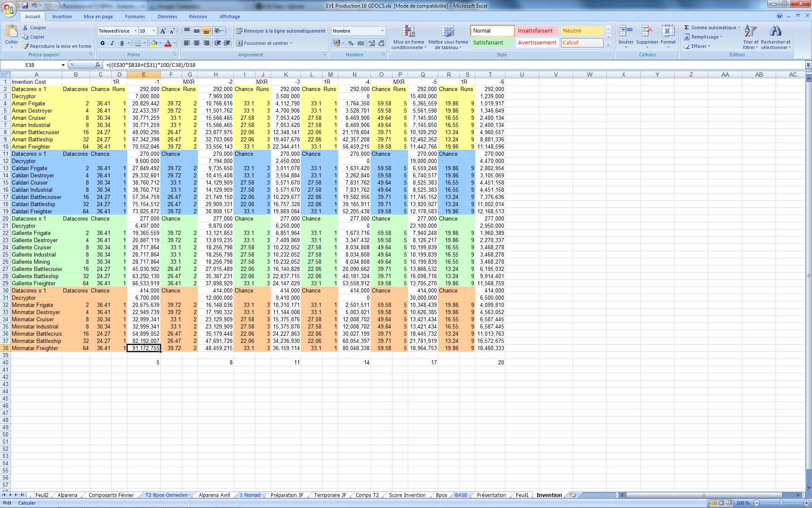Click the Couper scissors icon
The height and width of the screenshot is (508, 812).
(x=25, y=28)
